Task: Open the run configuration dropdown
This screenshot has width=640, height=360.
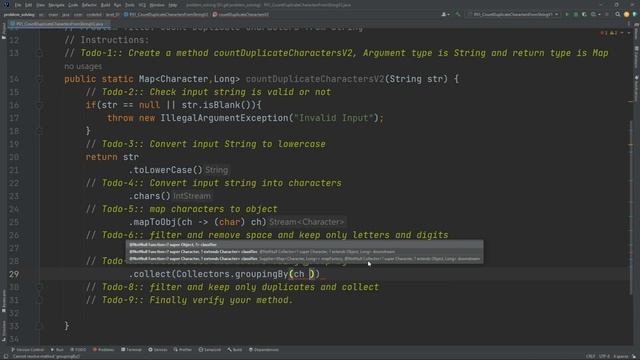Action: tap(513, 14)
